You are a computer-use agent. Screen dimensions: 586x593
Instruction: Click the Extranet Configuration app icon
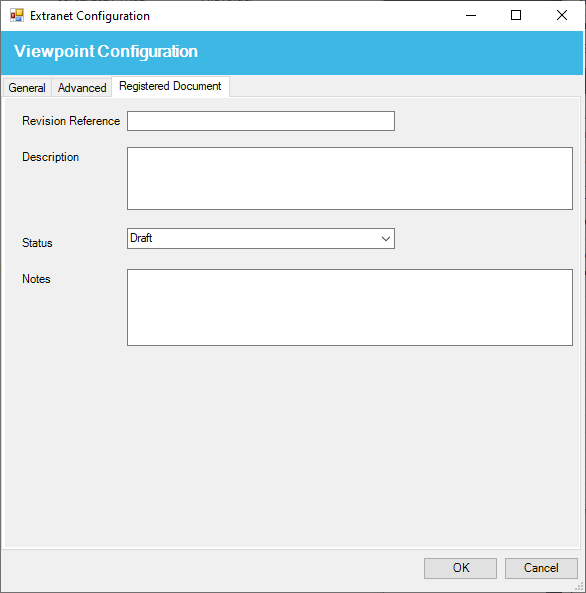pos(17,16)
